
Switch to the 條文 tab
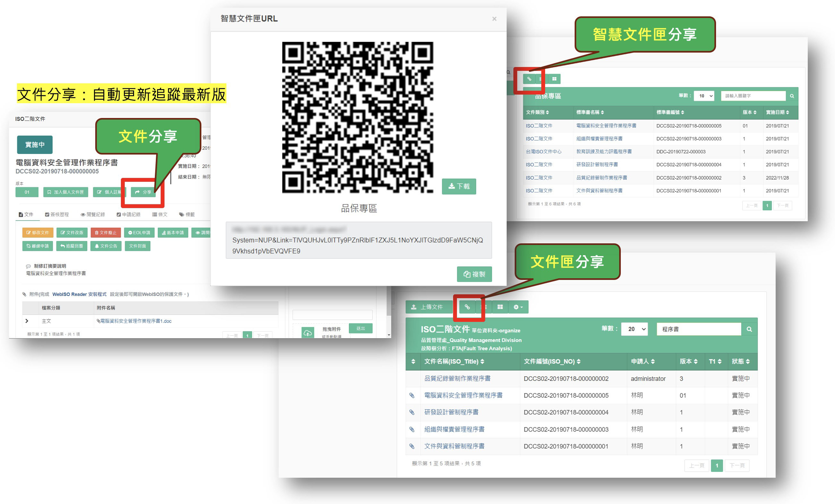160,214
